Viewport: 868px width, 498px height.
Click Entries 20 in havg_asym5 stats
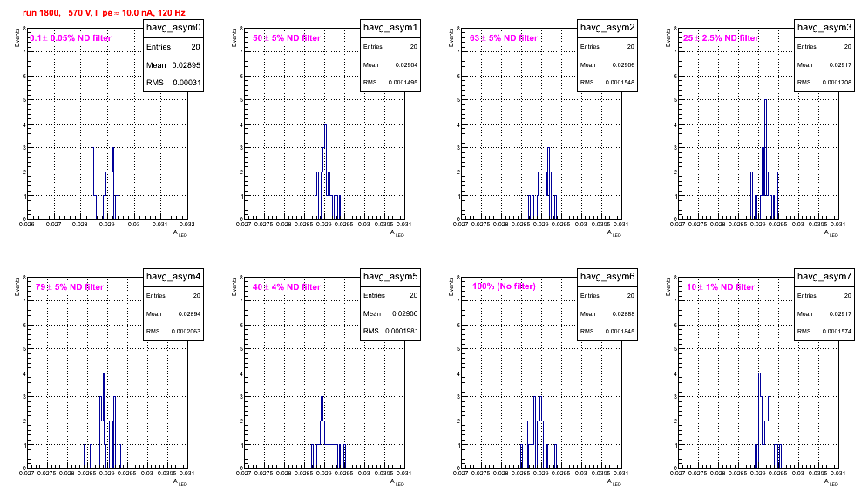[390, 295]
